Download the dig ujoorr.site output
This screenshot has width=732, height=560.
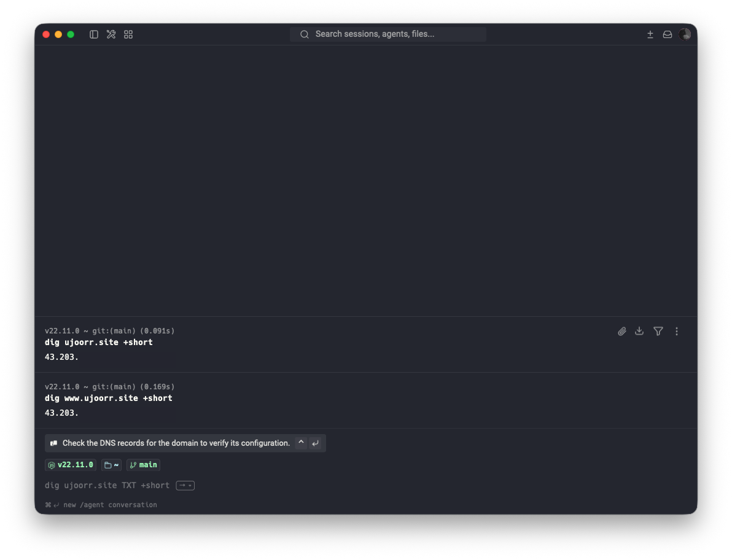[x=639, y=332]
